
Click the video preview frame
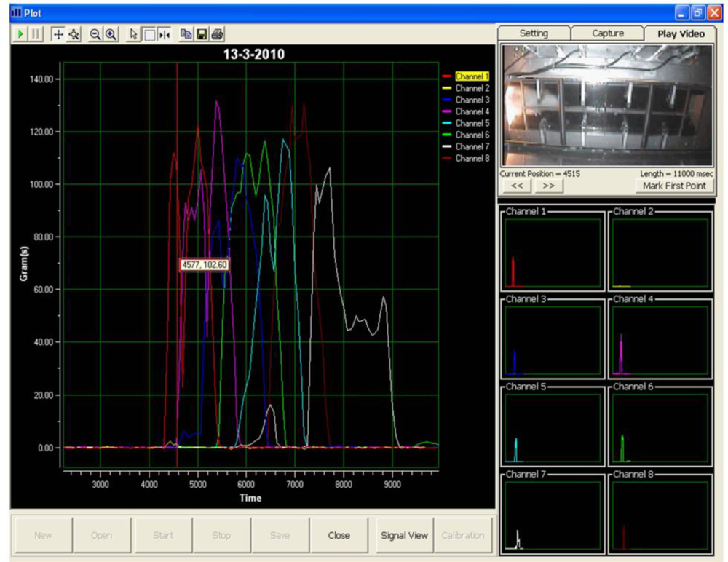point(606,106)
